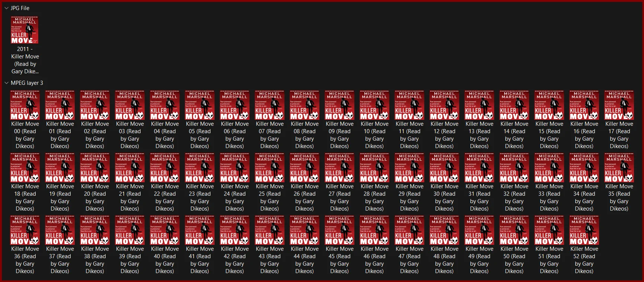This screenshot has height=282, width=644.
Task: Select Killer Move 17 audio file icon
Action: [x=619, y=105]
